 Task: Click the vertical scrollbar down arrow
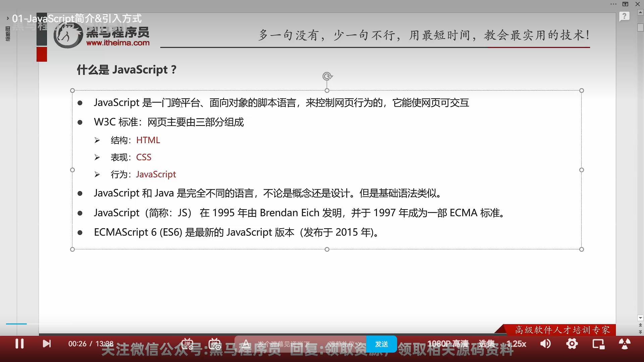[640, 318]
